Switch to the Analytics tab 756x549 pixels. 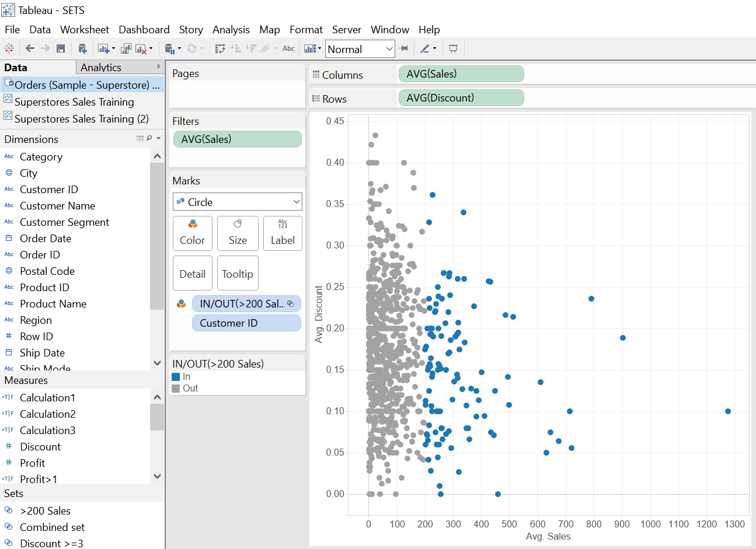(x=120, y=67)
